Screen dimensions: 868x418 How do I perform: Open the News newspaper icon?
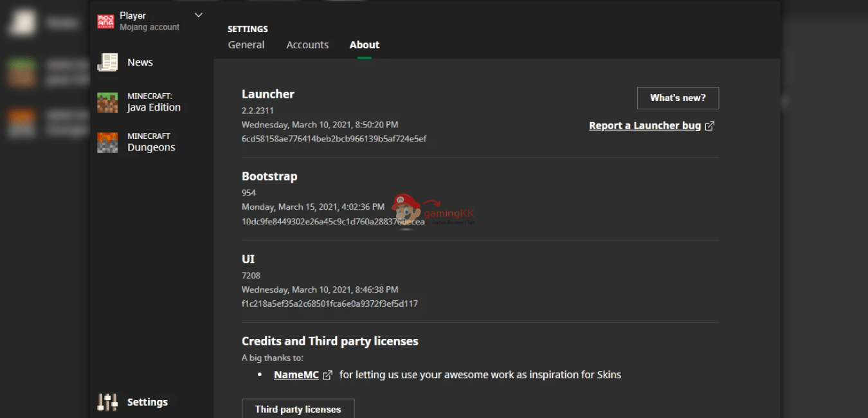point(107,62)
